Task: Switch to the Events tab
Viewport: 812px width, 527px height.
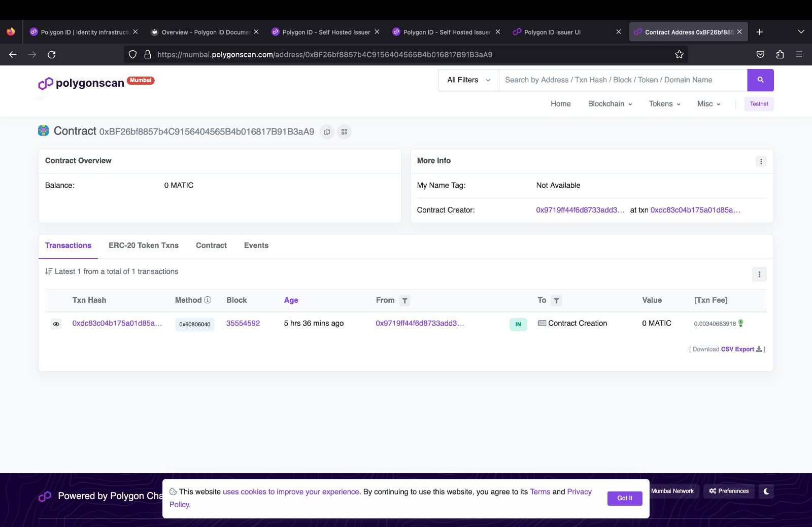Action: (x=256, y=245)
